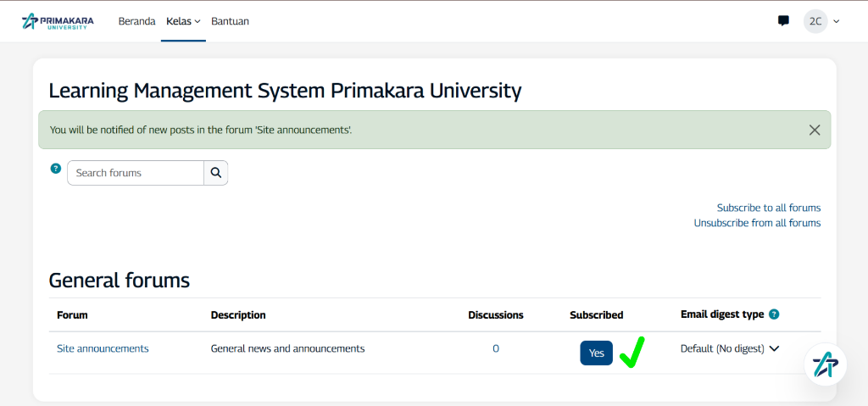Image resolution: width=868 pixels, height=406 pixels.
Task: Click the Discussions column header
Action: click(x=495, y=315)
